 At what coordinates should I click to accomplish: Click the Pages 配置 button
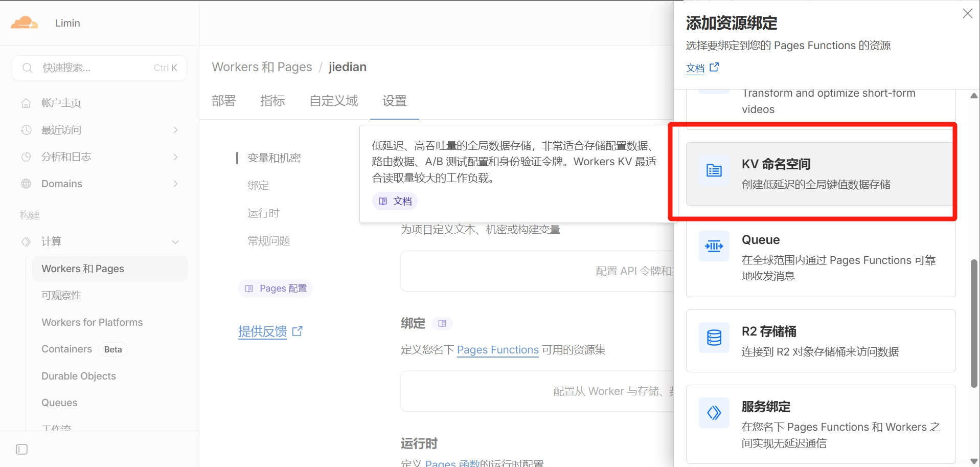pos(276,288)
